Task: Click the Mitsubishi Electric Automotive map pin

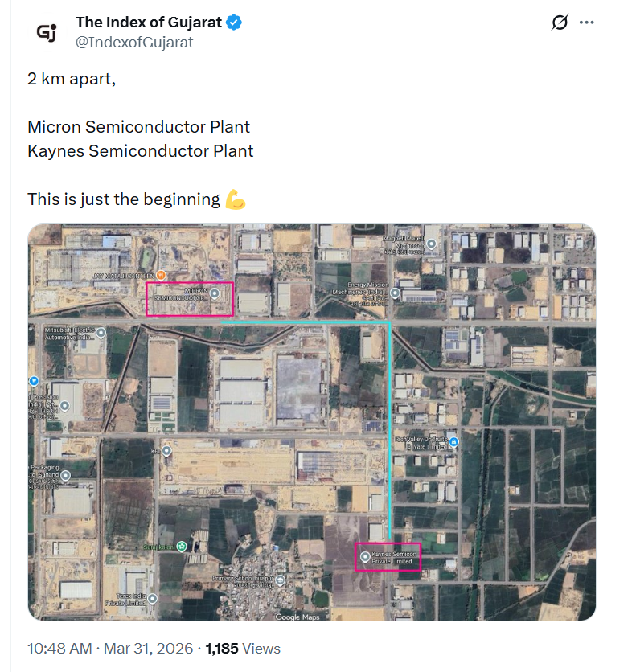Action: pos(101,333)
